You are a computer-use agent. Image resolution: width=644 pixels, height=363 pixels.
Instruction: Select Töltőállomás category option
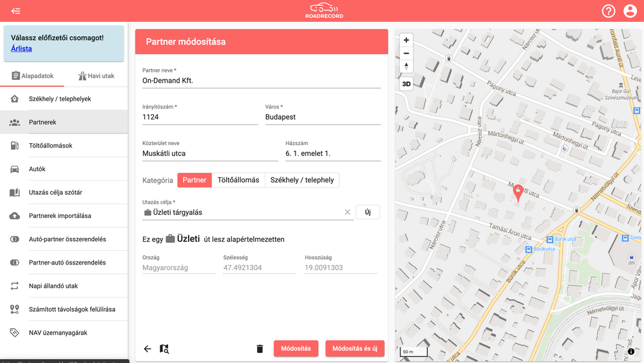pyautogui.click(x=238, y=180)
